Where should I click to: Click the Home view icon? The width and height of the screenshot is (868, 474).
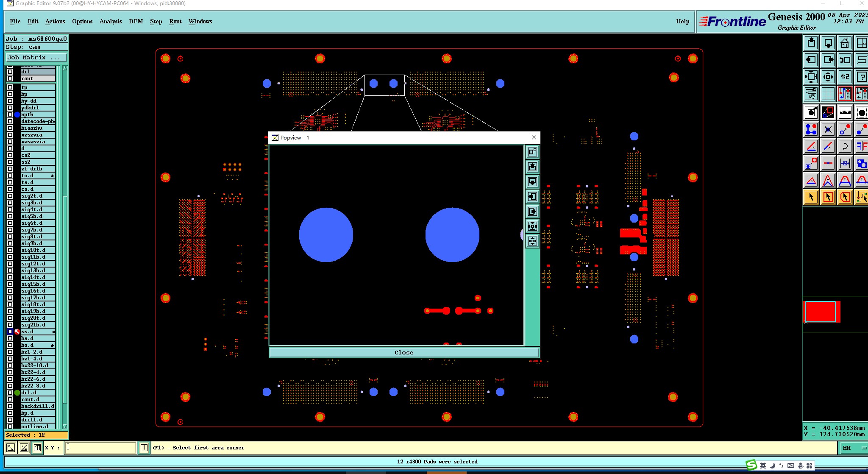(845, 43)
